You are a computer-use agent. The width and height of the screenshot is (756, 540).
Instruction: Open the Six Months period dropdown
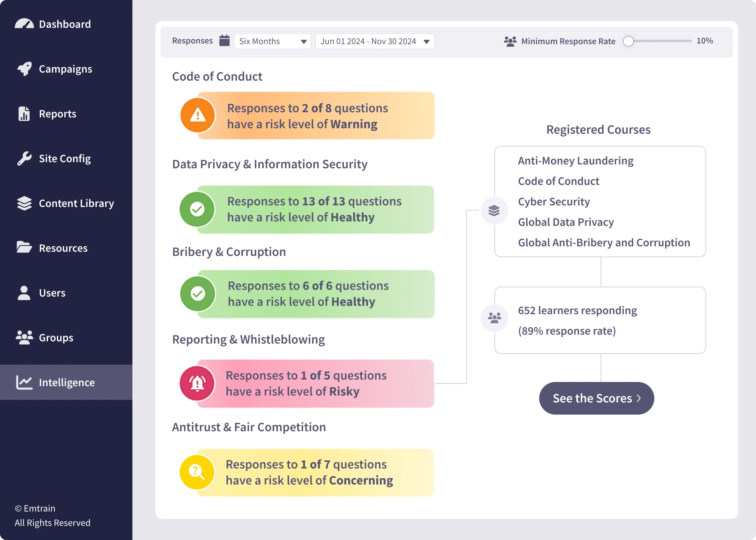pyautogui.click(x=272, y=41)
